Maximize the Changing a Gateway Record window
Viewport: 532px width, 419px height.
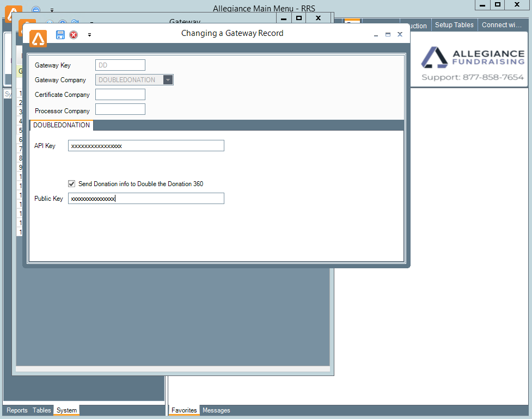coord(388,35)
